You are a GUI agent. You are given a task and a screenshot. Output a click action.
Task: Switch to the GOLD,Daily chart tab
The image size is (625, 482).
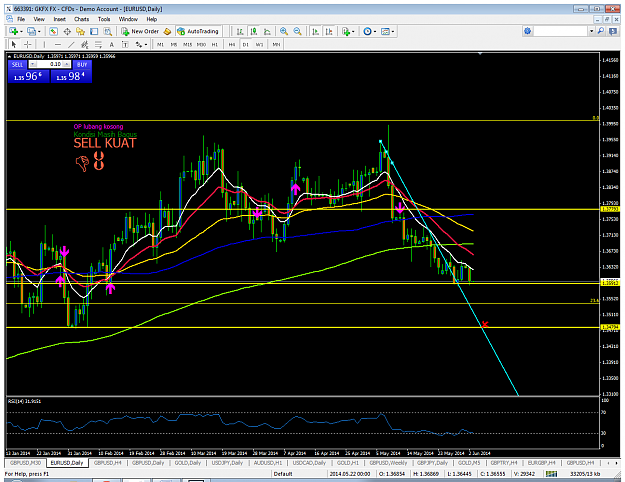(x=188, y=463)
